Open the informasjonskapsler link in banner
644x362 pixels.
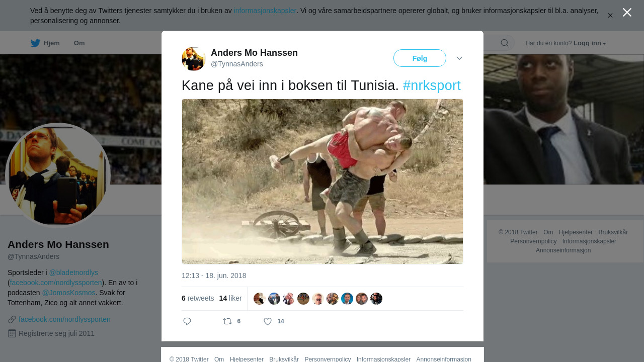(265, 11)
